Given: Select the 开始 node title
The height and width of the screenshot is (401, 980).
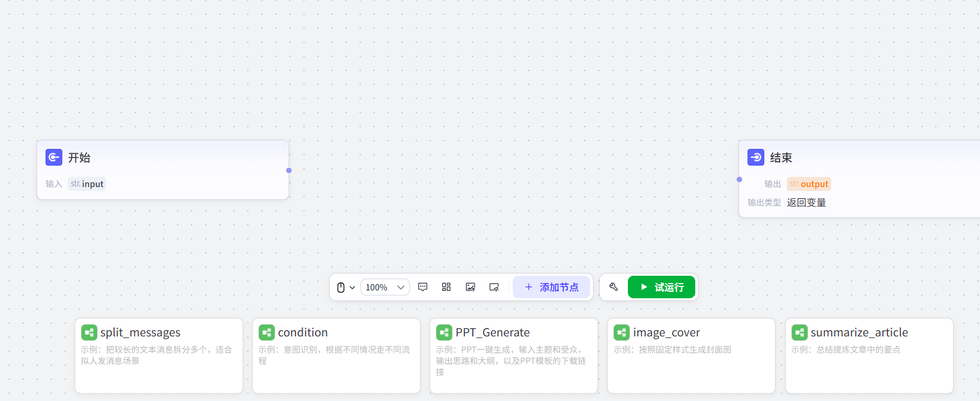Looking at the screenshot, I should pos(79,158).
